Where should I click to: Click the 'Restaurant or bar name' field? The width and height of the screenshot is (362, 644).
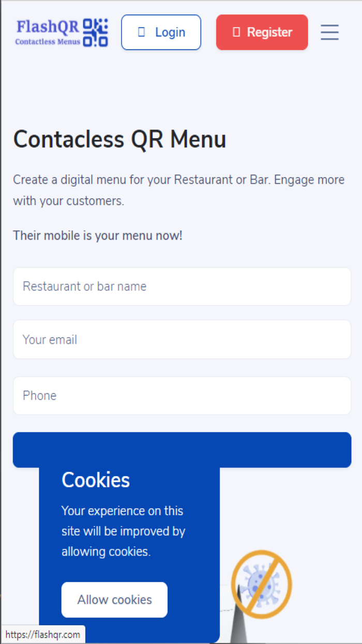click(182, 286)
